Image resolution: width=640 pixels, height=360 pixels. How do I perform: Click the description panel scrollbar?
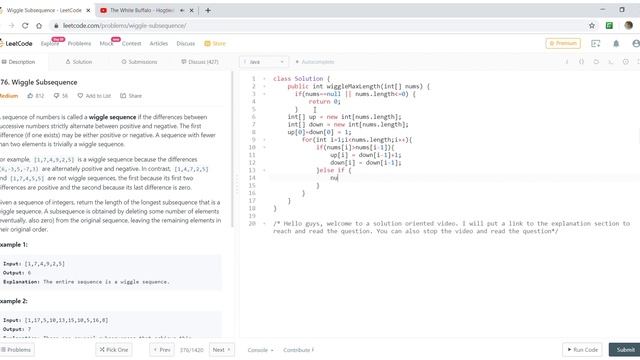click(233, 149)
